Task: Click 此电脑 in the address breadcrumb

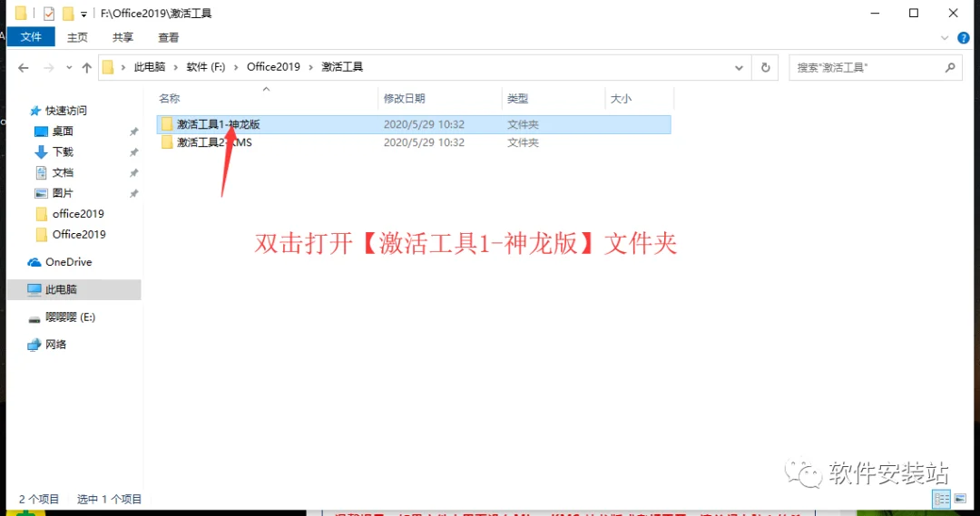Action: point(150,67)
